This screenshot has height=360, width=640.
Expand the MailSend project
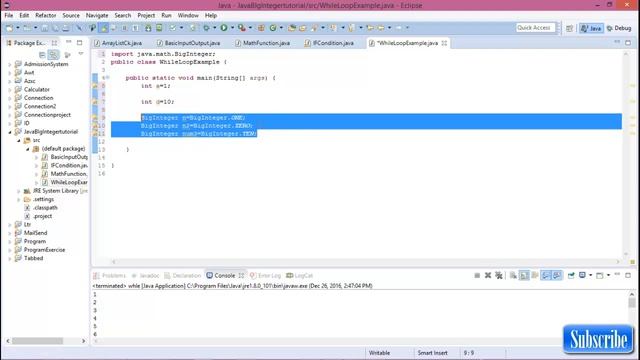point(10,233)
